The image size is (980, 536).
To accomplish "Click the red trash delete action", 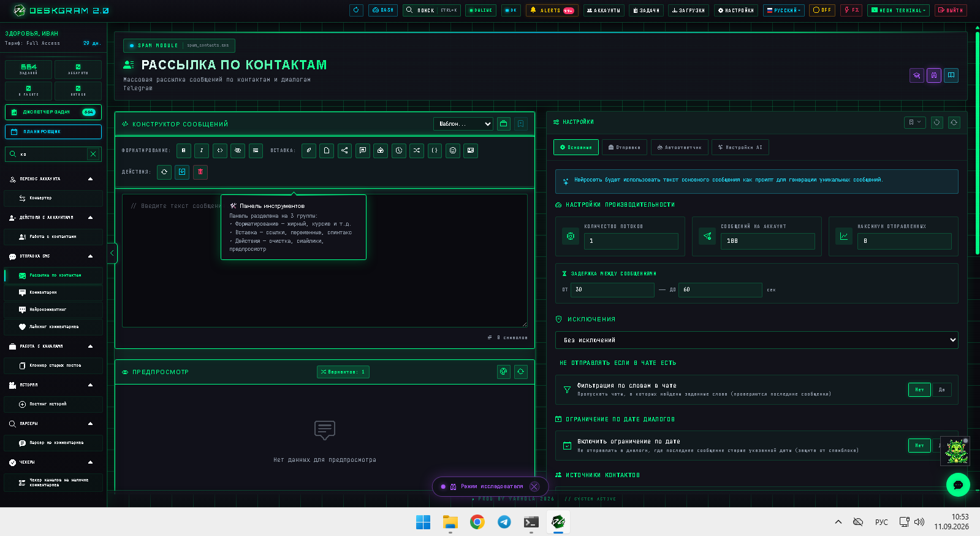I will (200, 172).
